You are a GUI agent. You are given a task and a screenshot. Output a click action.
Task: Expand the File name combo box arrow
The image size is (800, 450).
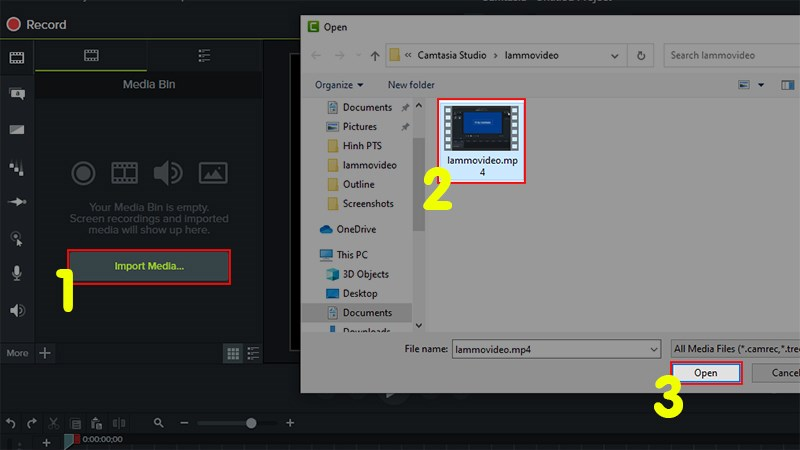(654, 349)
